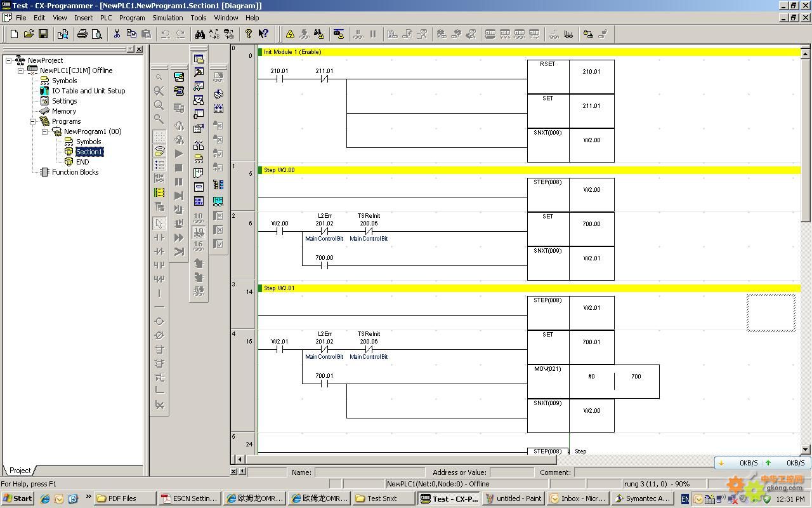Collapse the Programs tree node
The height and width of the screenshot is (508, 812).
point(33,121)
